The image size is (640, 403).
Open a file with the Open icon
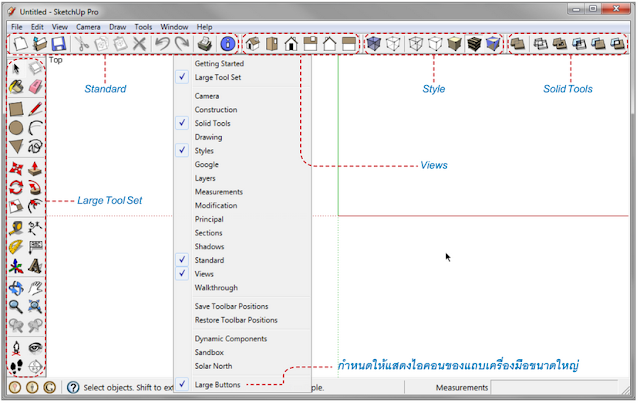pyautogui.click(x=40, y=44)
